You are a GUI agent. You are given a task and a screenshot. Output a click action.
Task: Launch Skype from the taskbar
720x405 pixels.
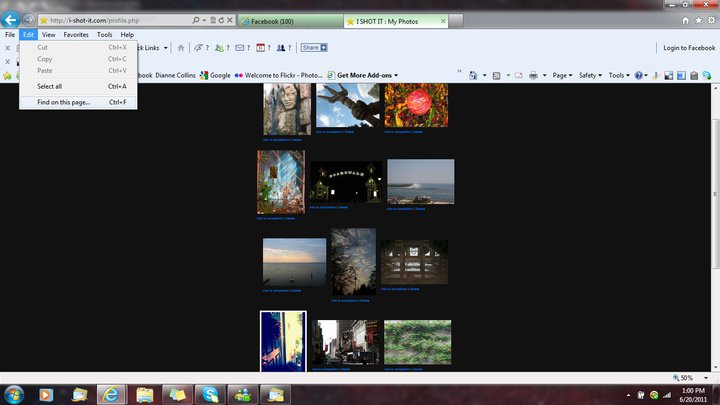coord(210,393)
